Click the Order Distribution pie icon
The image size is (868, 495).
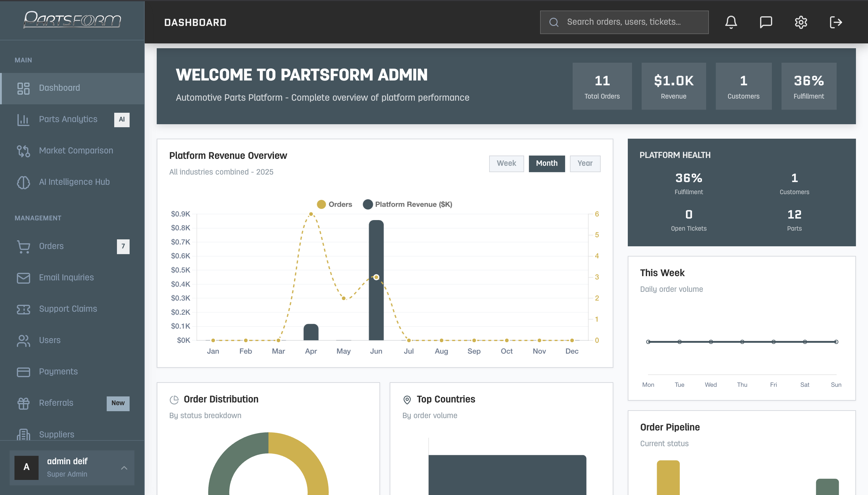(x=174, y=399)
